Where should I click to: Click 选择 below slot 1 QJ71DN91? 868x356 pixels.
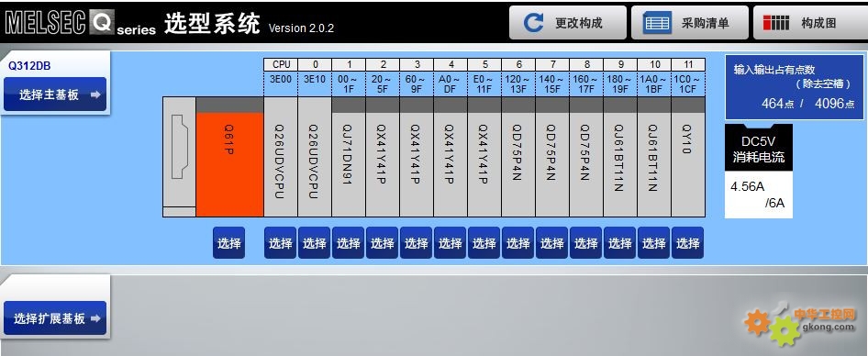tap(348, 242)
